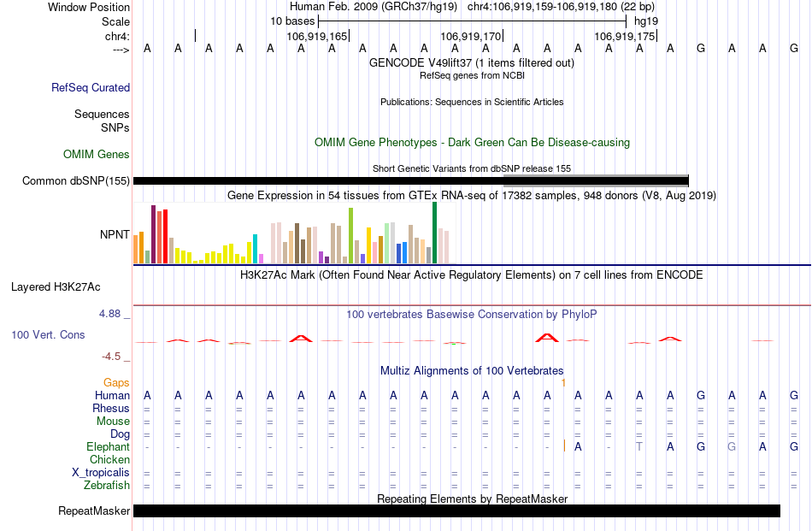Click the Elephant alignment row label

click(x=109, y=446)
